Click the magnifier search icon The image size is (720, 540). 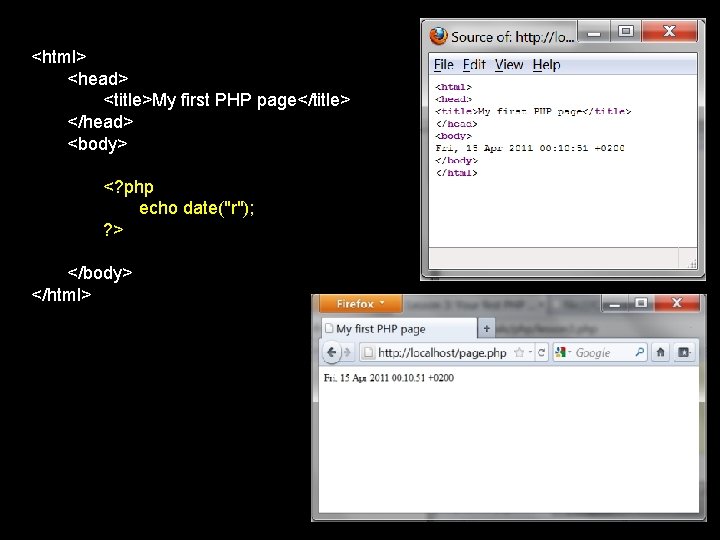(640, 353)
